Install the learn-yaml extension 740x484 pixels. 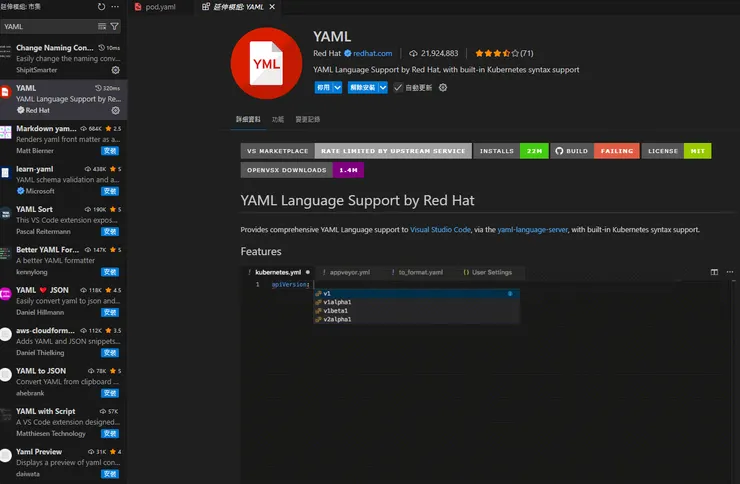pyautogui.click(x=110, y=191)
